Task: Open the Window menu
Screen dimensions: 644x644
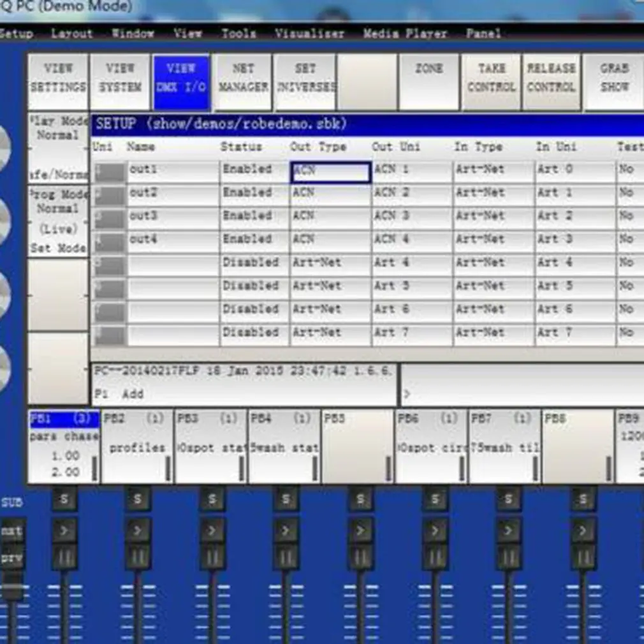Action: (x=133, y=33)
